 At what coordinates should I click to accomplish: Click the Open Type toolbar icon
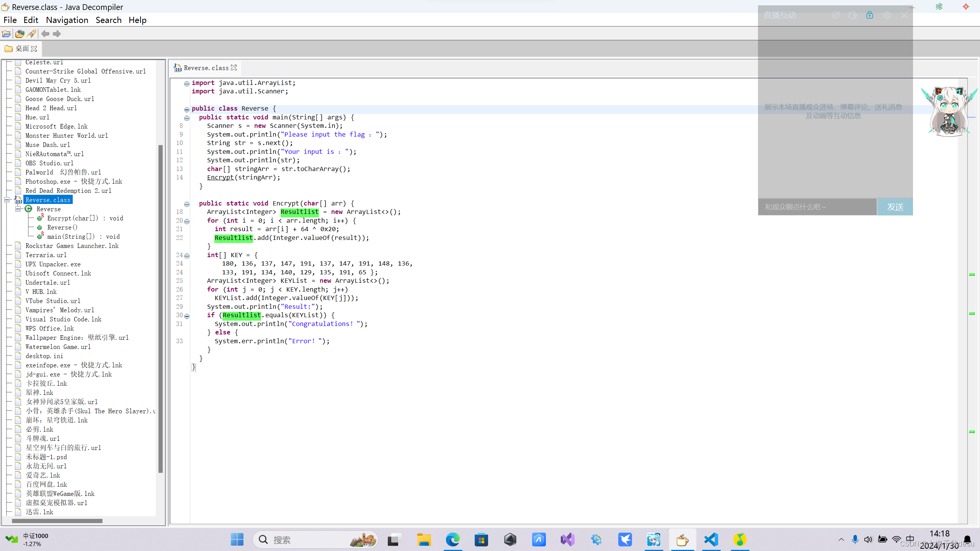(20, 34)
